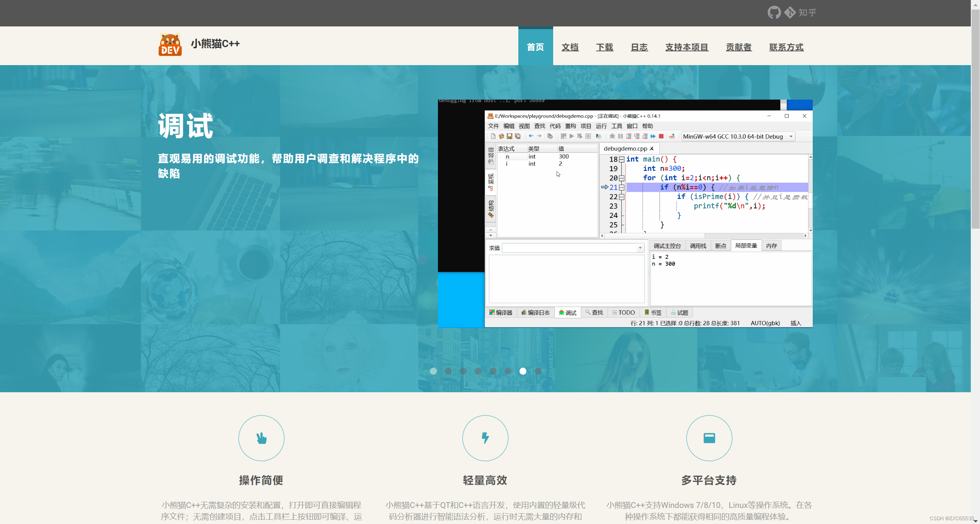Click the green Run button in the toolbar
This screenshot has height=524, width=980.
pyautogui.click(x=572, y=136)
